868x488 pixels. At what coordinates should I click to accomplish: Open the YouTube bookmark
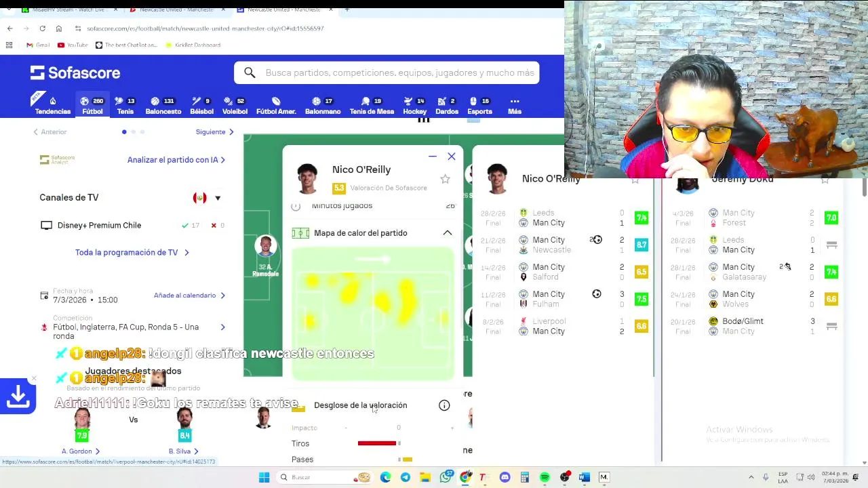(73, 45)
